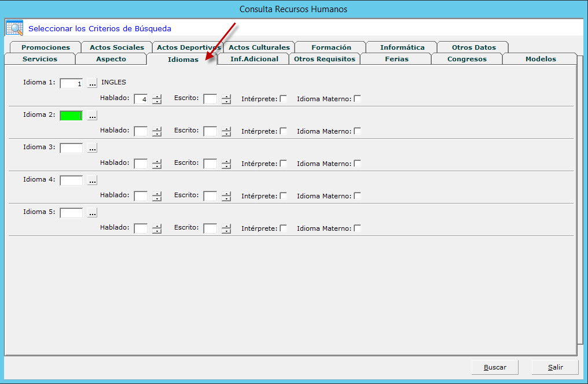
Task: Adjust Escrito spinner for Idioma 4
Action: (226, 196)
